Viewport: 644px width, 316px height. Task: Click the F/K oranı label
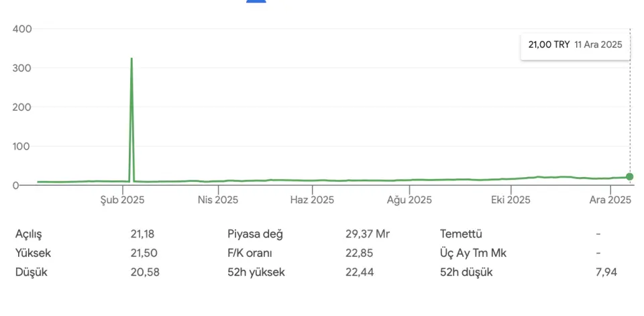tap(250, 253)
